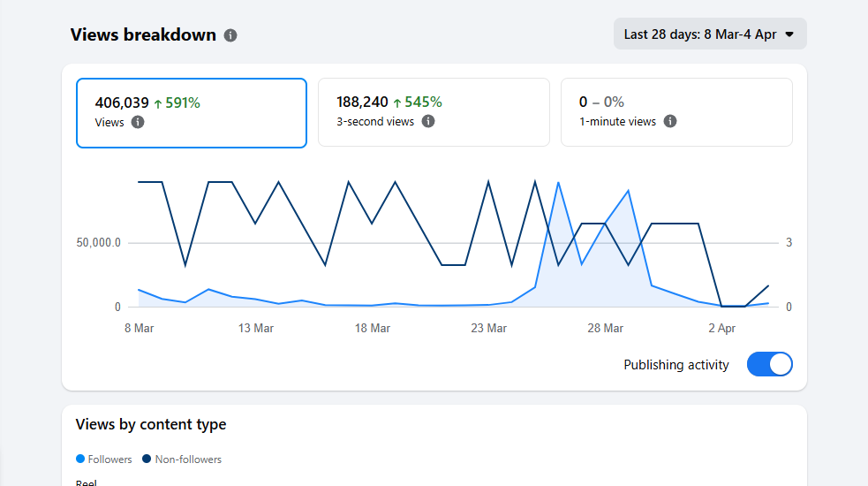Click the Non-followers legend label

coord(188,459)
